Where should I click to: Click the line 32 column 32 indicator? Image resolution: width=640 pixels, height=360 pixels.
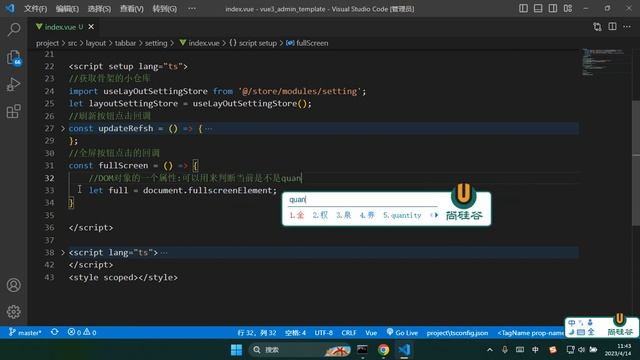tap(257, 333)
